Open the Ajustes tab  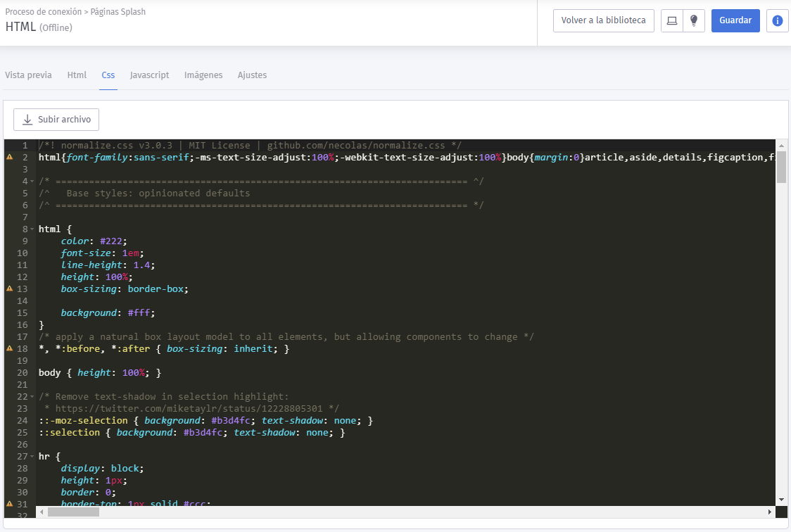(252, 75)
